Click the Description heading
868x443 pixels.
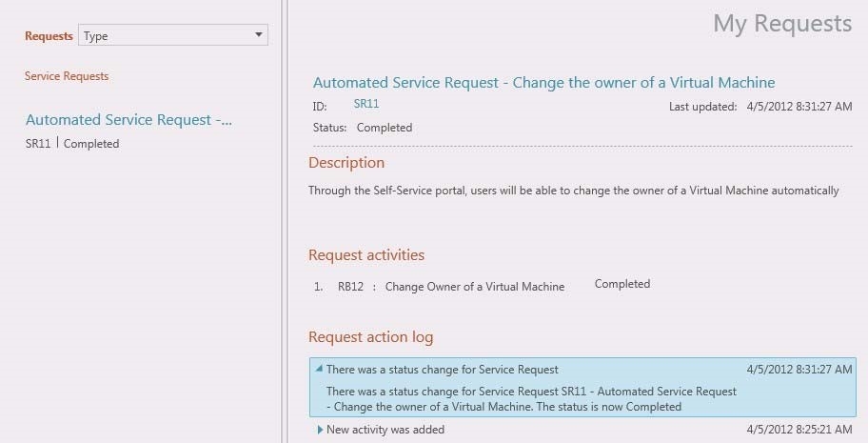point(346,163)
